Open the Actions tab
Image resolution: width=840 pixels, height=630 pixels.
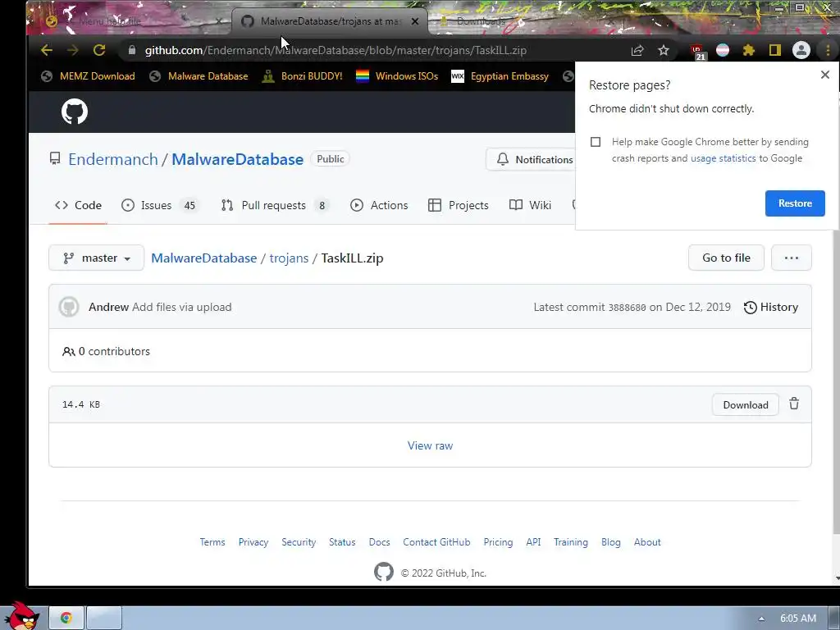[379, 205]
